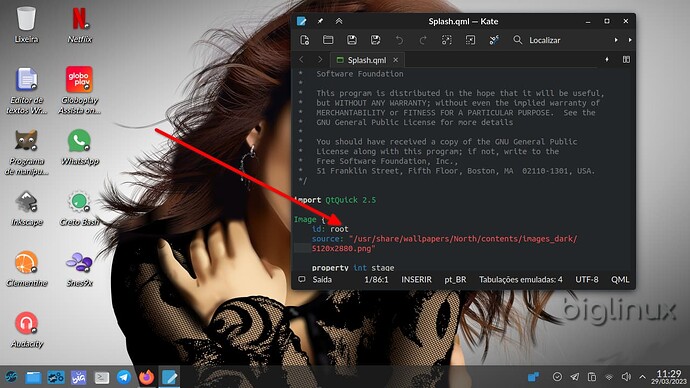Toggle INSERIR insert mode in status bar
Screen dimensions: 690x388
[x=416, y=279]
